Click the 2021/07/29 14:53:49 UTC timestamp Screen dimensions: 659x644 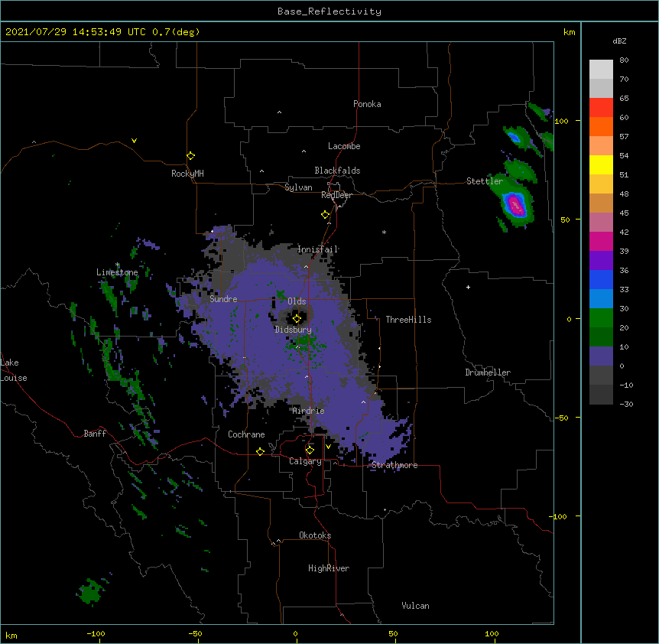coord(75,32)
